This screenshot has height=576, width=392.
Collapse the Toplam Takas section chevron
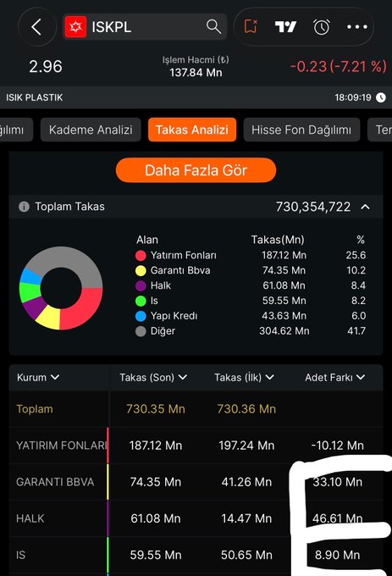coord(365,207)
